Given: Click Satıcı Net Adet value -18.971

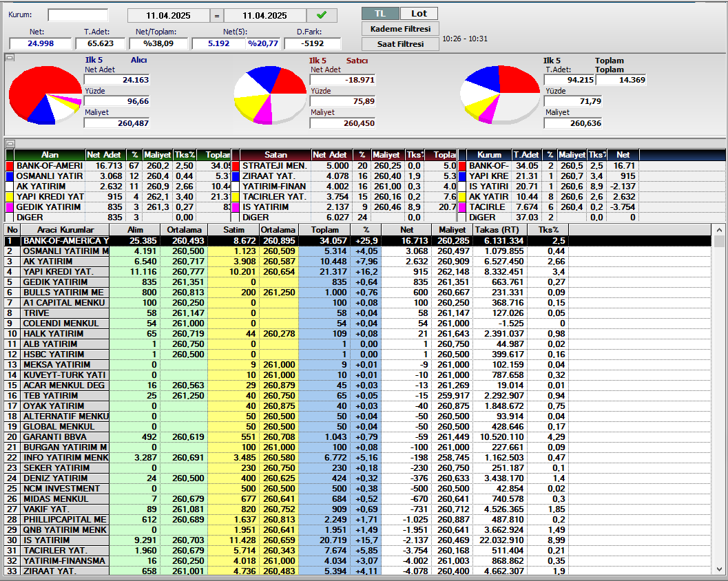Looking at the screenshot, I should 342,80.
